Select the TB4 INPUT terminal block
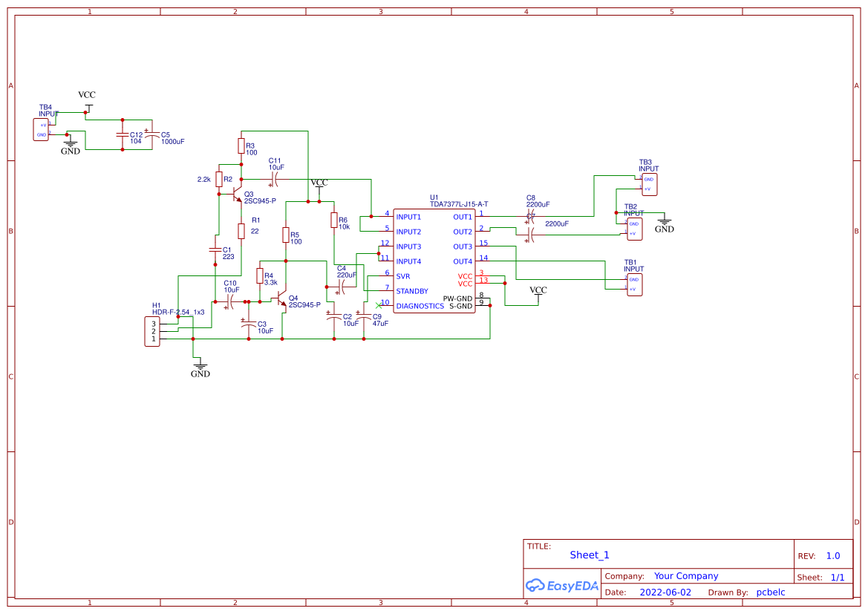 tap(41, 129)
